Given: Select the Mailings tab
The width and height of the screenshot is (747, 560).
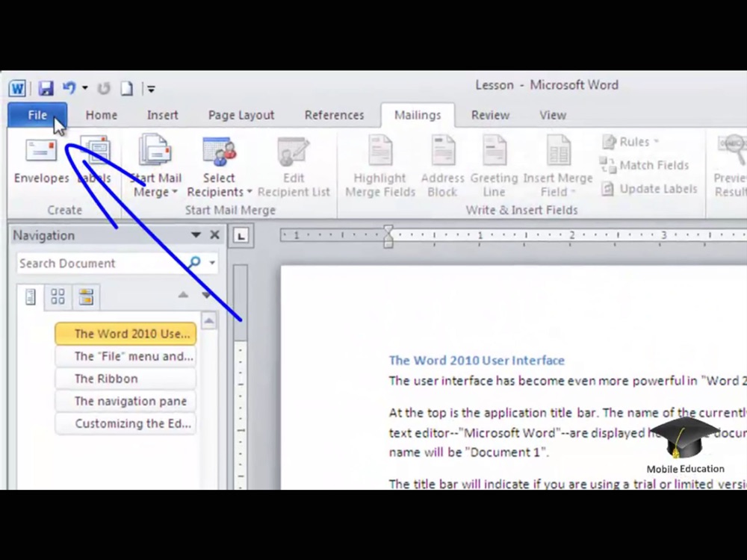Looking at the screenshot, I should (418, 115).
